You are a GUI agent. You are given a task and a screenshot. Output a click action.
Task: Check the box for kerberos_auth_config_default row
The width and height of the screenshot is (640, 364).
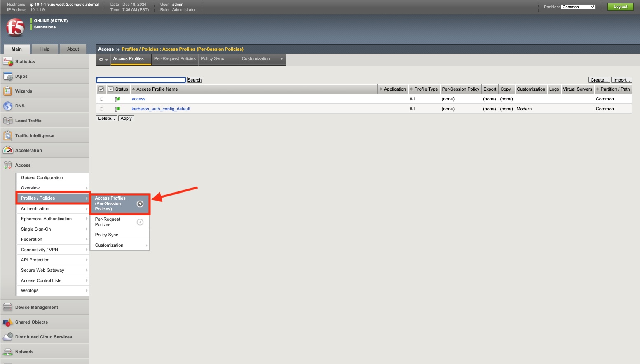101,109
